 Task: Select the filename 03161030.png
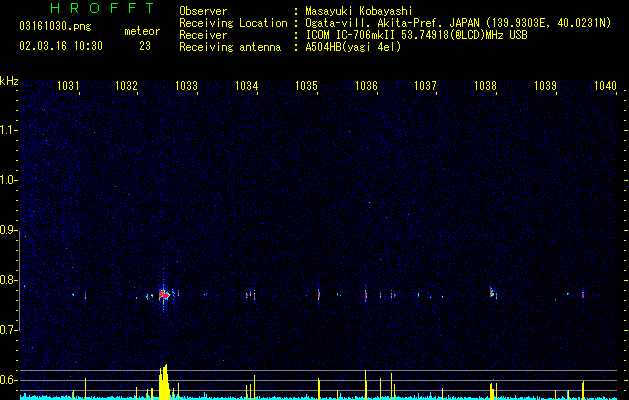pos(55,27)
